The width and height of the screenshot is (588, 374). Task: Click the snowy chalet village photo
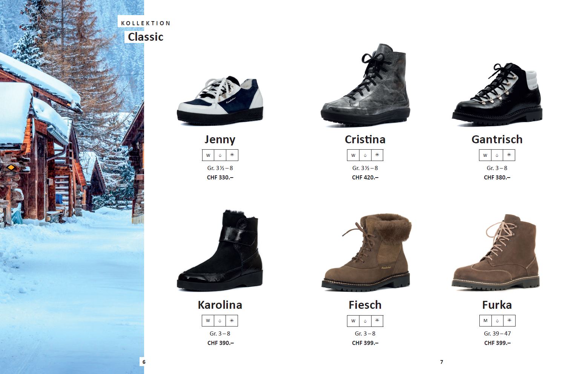72,187
